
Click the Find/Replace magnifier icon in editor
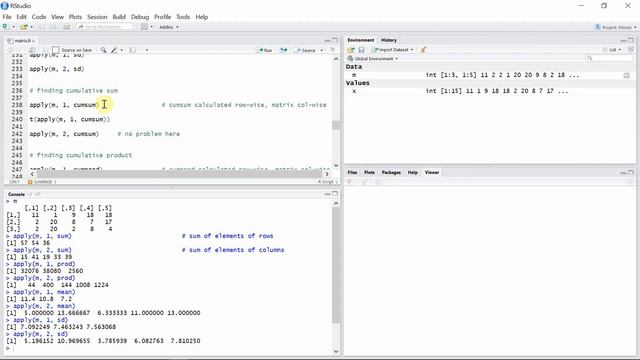click(103, 50)
